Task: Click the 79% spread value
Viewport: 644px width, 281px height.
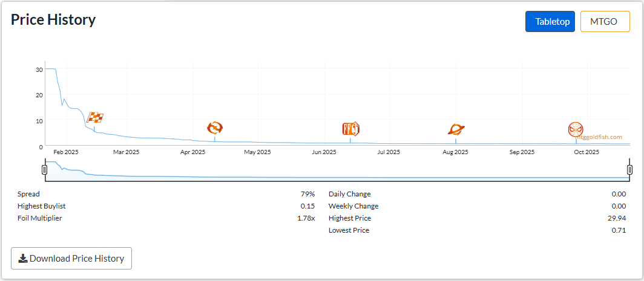Action: (307, 194)
